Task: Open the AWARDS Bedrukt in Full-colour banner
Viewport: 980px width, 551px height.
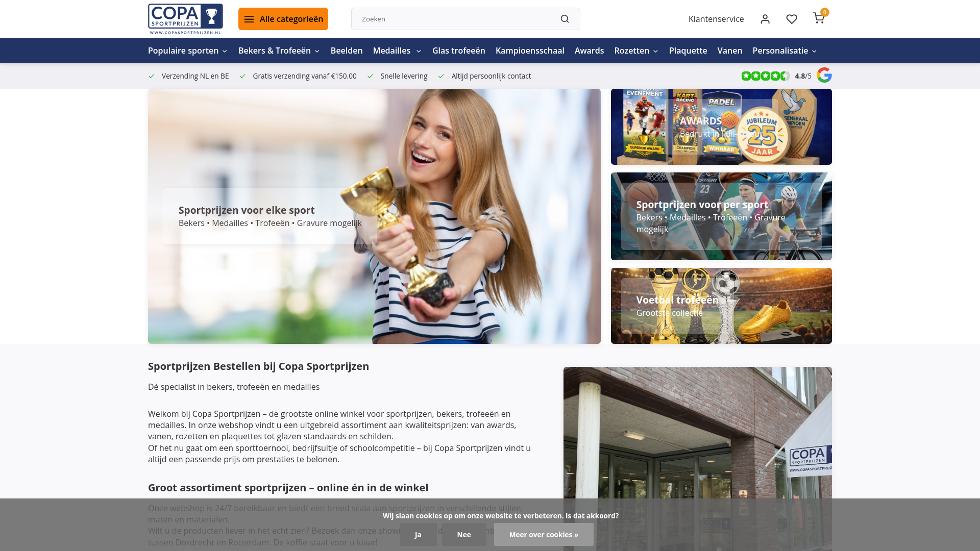Action: coord(721,127)
